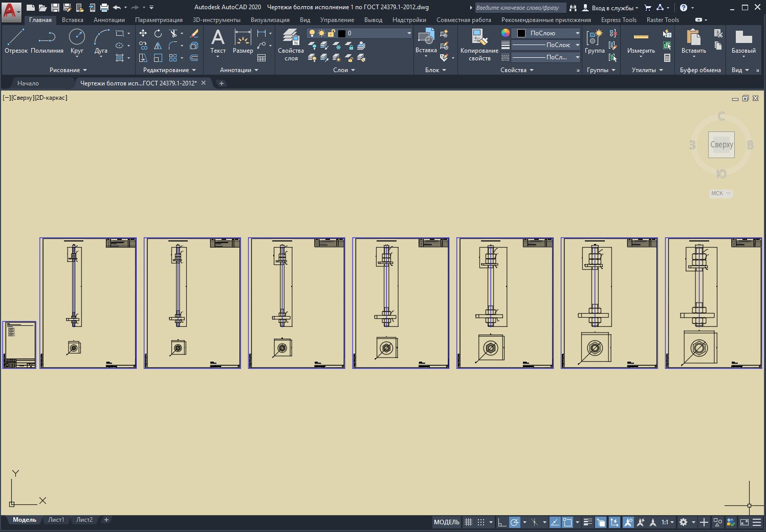Open Свойства слоя layer properties
Viewport: 766px width, 532px height.
pyautogui.click(x=291, y=45)
